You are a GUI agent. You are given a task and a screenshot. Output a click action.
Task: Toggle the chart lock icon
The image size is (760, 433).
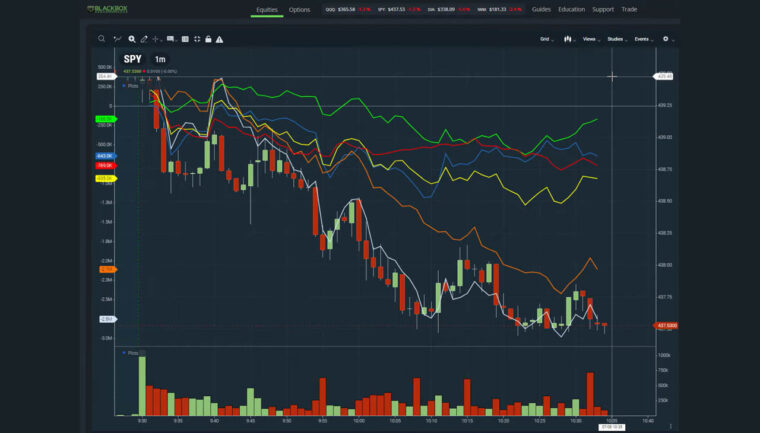click(x=207, y=39)
